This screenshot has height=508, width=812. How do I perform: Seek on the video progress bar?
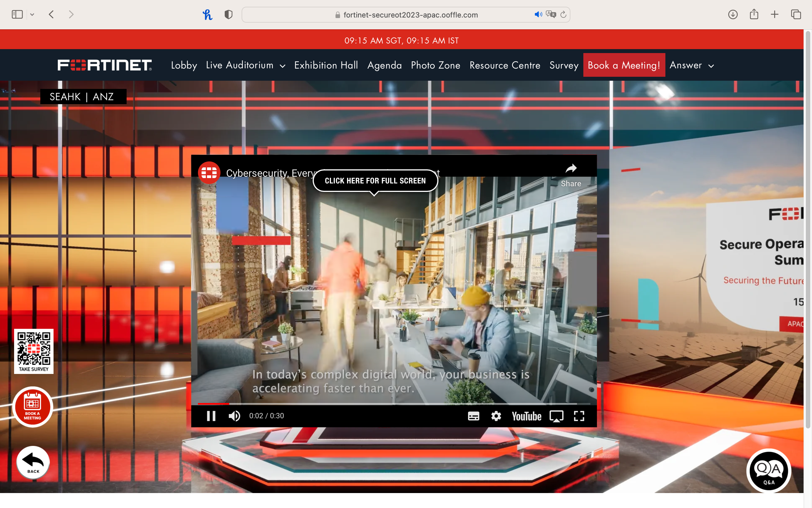coord(394,404)
